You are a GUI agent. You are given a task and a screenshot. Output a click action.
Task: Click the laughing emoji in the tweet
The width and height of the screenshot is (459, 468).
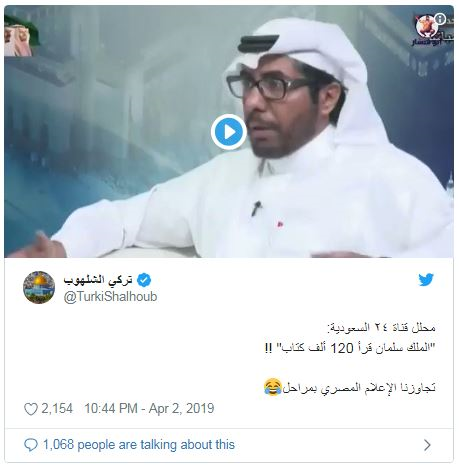click(273, 387)
